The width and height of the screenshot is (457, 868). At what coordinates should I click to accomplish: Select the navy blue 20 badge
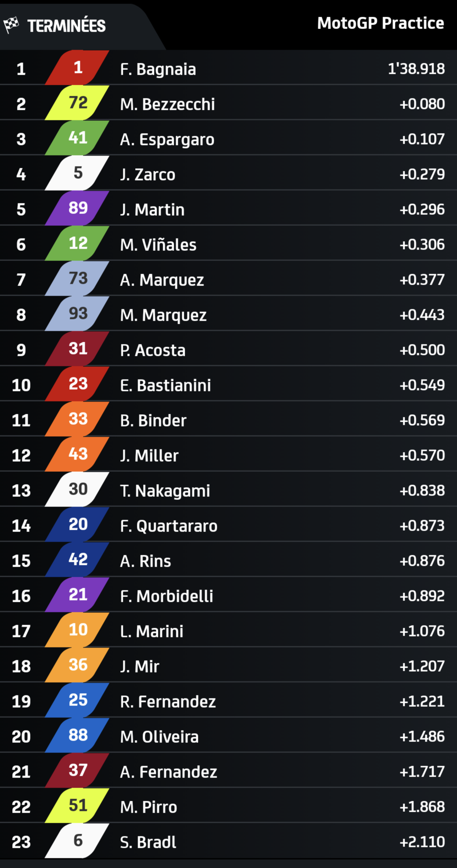(x=77, y=524)
